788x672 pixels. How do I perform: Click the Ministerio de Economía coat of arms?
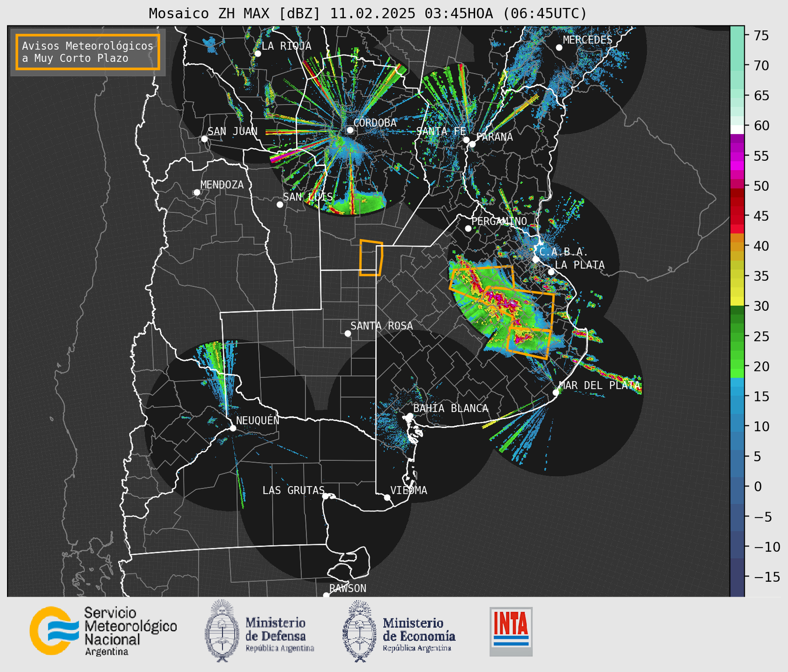pyautogui.click(x=359, y=631)
